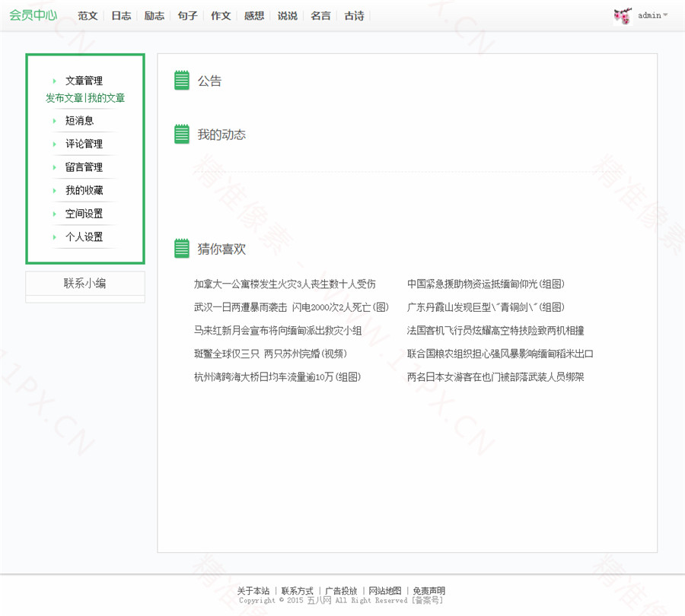Screen dimensions: 685x616
Task: Click the admin user avatar image
Action: click(622, 16)
